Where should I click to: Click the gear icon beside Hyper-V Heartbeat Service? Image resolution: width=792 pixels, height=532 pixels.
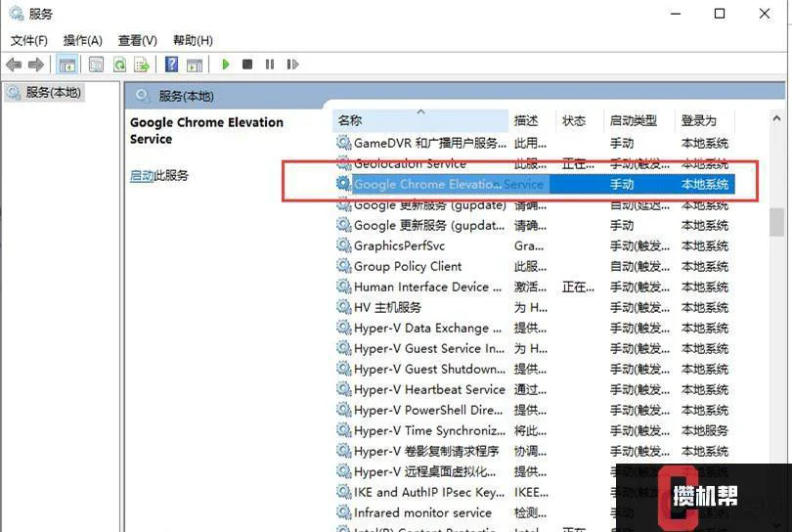point(344,389)
